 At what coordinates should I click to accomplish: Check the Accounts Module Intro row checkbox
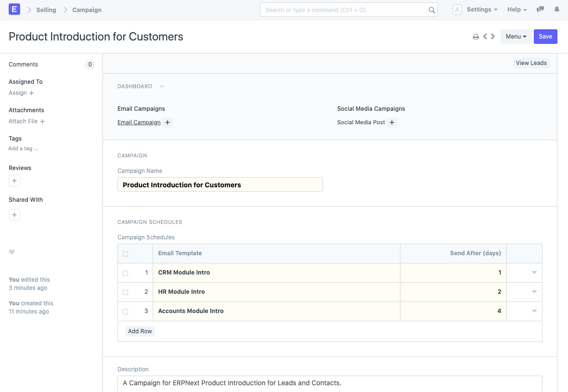[126, 312]
